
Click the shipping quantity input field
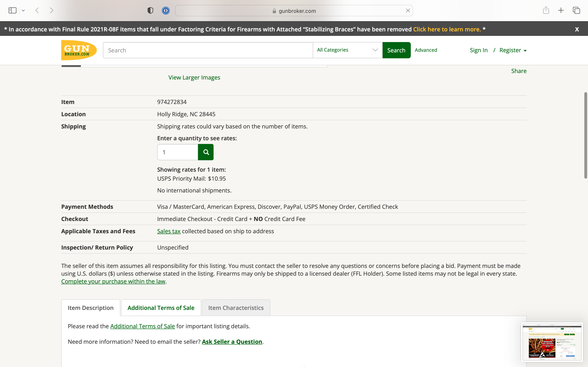tap(178, 152)
